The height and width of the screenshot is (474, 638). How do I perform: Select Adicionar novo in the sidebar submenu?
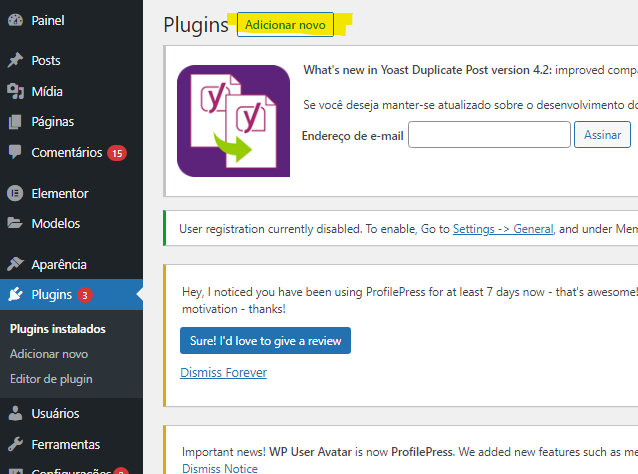click(48, 354)
